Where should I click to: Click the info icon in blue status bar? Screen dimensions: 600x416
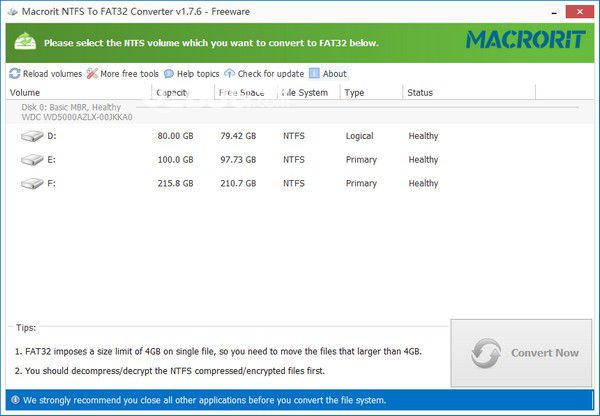15,400
